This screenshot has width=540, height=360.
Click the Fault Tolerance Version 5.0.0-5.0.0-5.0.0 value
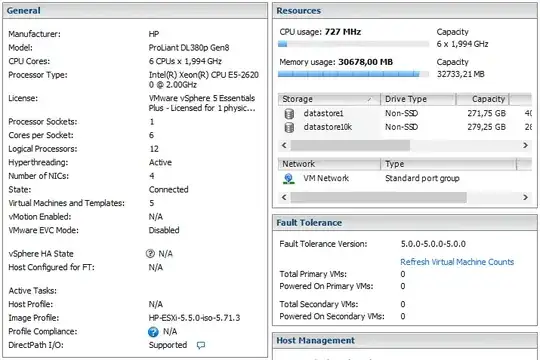tap(433, 244)
